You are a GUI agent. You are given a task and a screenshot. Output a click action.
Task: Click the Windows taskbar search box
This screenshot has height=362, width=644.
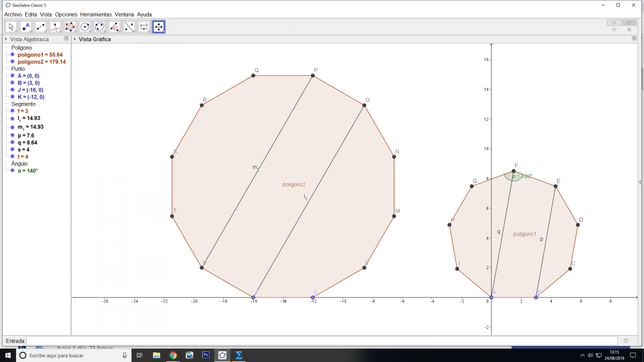click(x=74, y=355)
